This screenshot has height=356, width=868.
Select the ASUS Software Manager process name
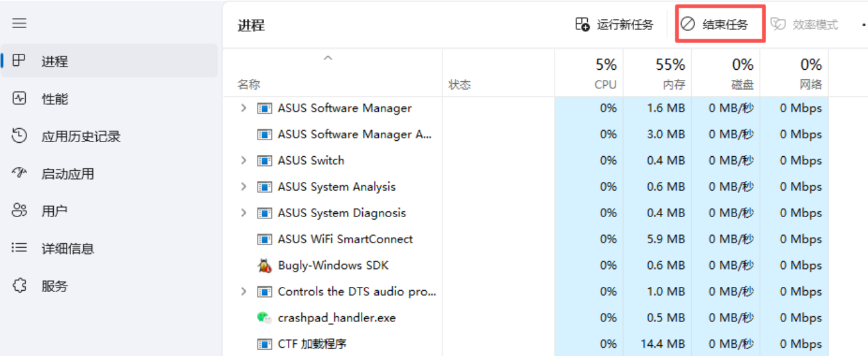[345, 108]
